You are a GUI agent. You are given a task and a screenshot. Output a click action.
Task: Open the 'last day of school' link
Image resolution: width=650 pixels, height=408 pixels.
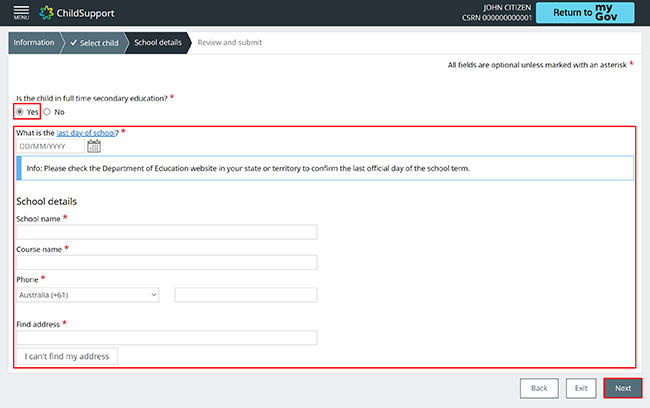pyautogui.click(x=86, y=133)
